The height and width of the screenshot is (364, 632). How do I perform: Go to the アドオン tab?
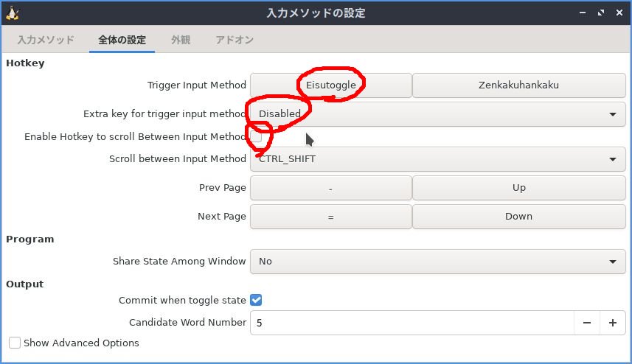pos(235,40)
